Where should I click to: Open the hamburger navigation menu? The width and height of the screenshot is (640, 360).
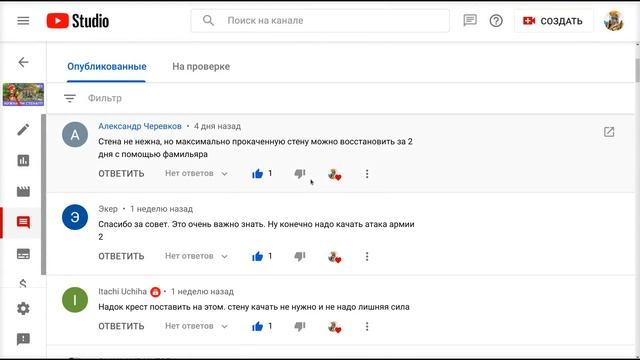tap(23, 20)
